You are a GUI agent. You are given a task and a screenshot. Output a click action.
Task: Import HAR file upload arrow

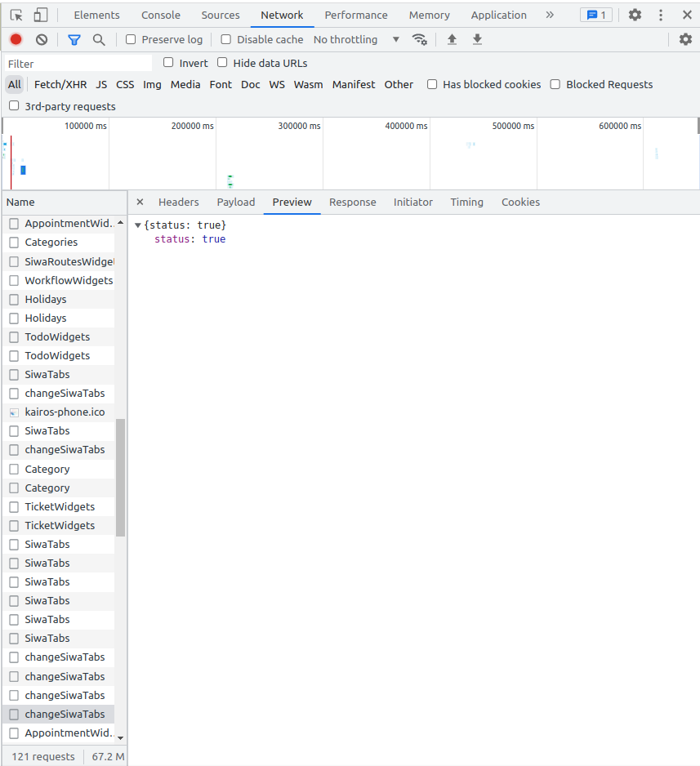click(x=452, y=39)
